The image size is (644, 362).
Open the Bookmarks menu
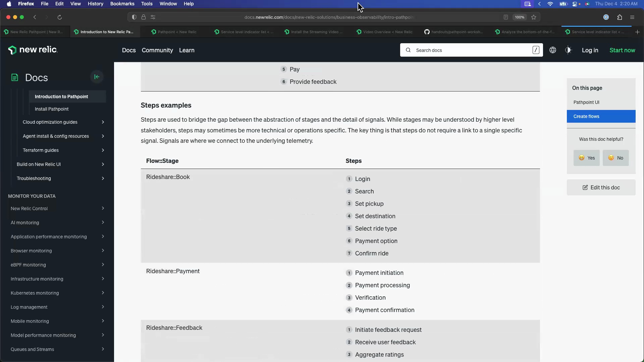click(122, 4)
